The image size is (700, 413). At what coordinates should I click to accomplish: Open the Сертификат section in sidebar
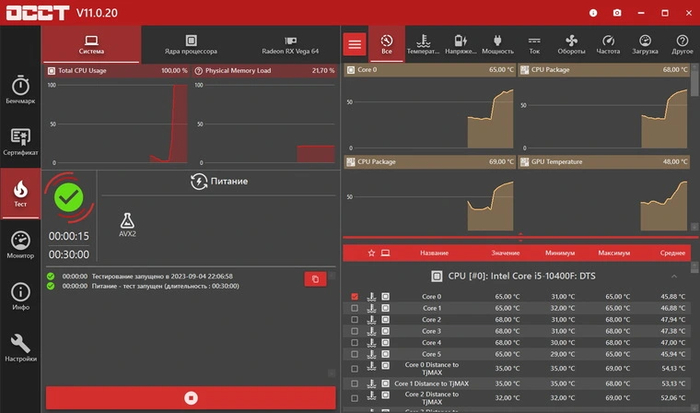(20, 142)
